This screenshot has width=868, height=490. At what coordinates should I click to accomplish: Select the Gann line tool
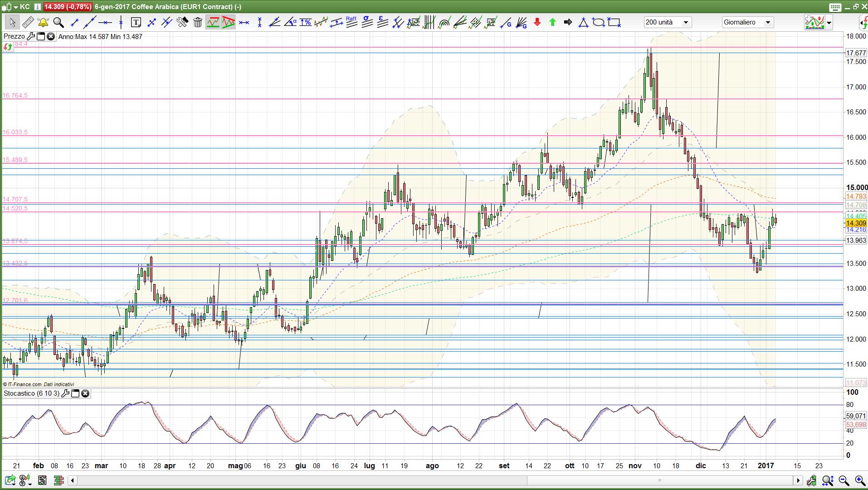tap(506, 22)
